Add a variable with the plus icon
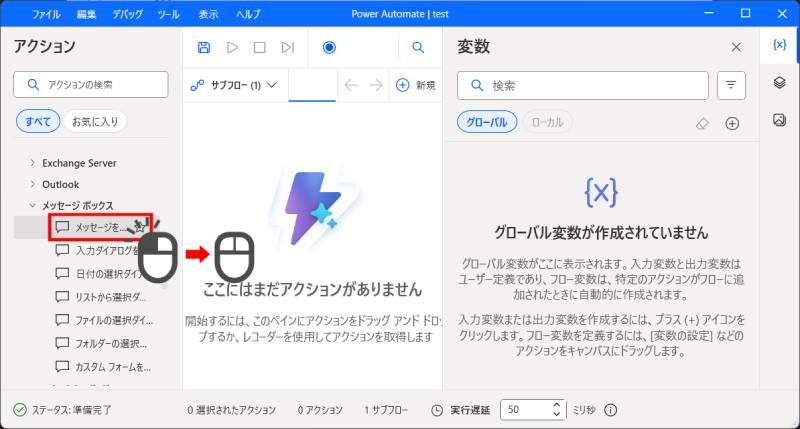The width and height of the screenshot is (800, 429). tap(732, 123)
